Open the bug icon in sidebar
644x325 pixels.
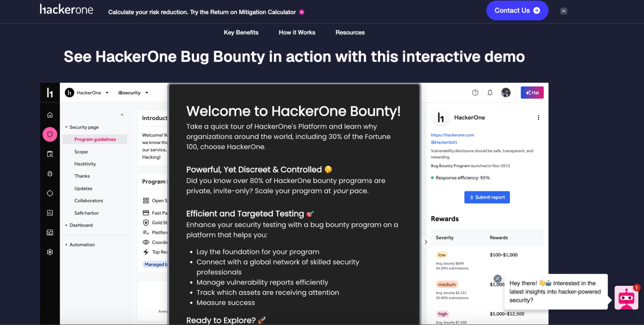pos(50,174)
